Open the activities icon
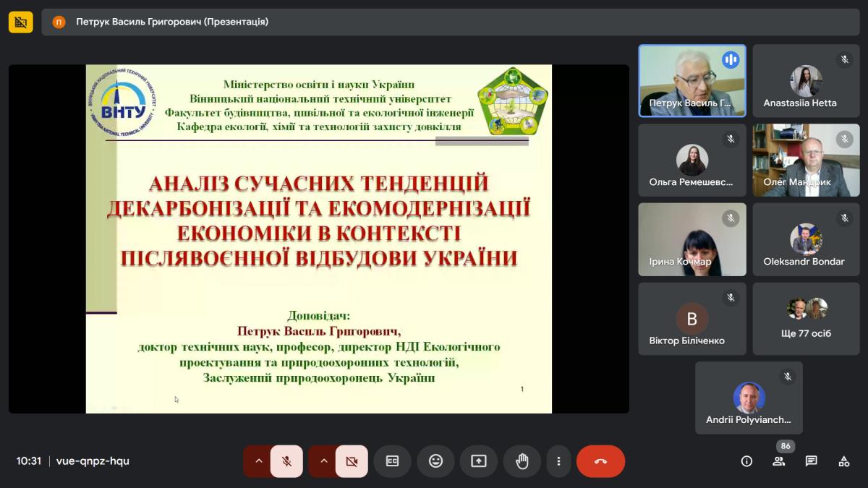Image resolution: width=868 pixels, height=488 pixels. [x=844, y=461]
